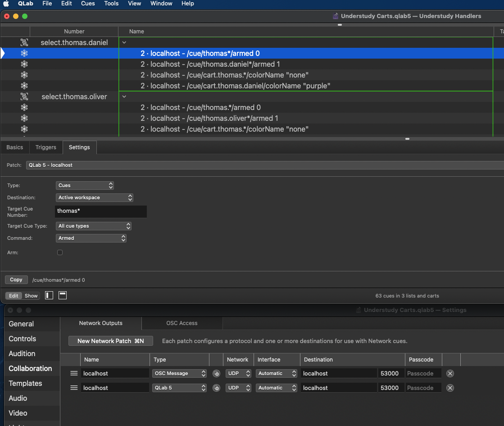Enable the Arm checkbox

point(60,252)
